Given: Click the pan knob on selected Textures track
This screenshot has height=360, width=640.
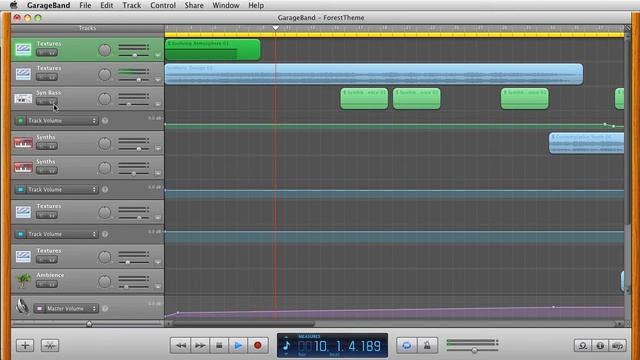Looking at the screenshot, I should click(105, 50).
